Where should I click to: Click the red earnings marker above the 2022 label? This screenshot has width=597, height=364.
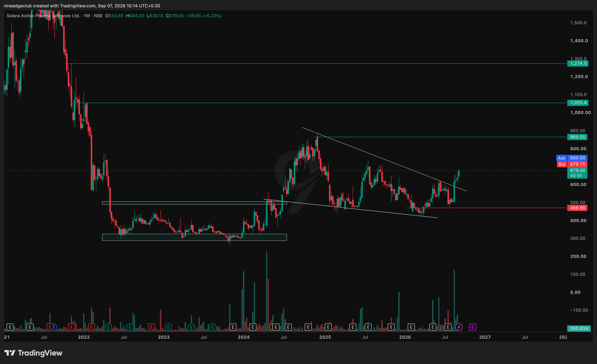coord(91,327)
